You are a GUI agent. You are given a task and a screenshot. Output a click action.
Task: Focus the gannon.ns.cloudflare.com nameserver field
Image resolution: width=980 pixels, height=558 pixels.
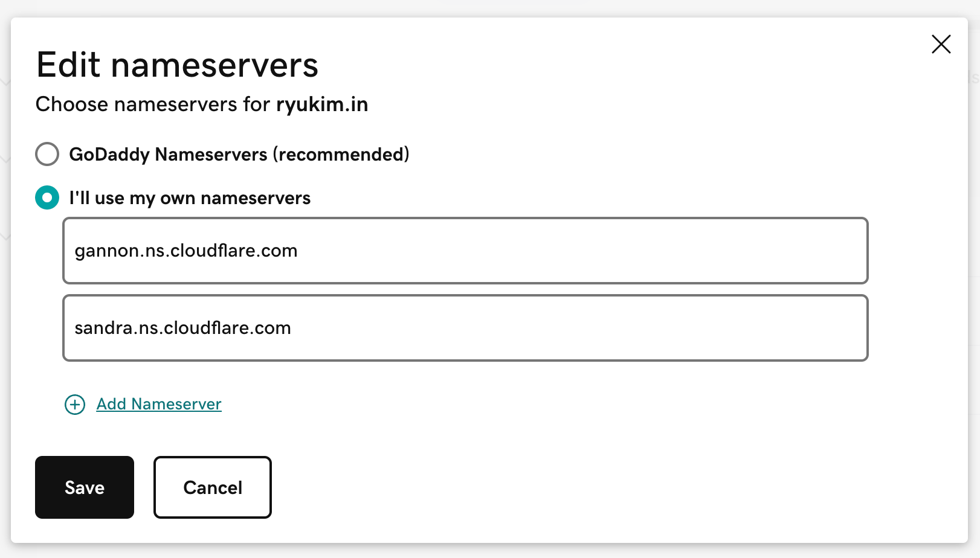click(465, 251)
